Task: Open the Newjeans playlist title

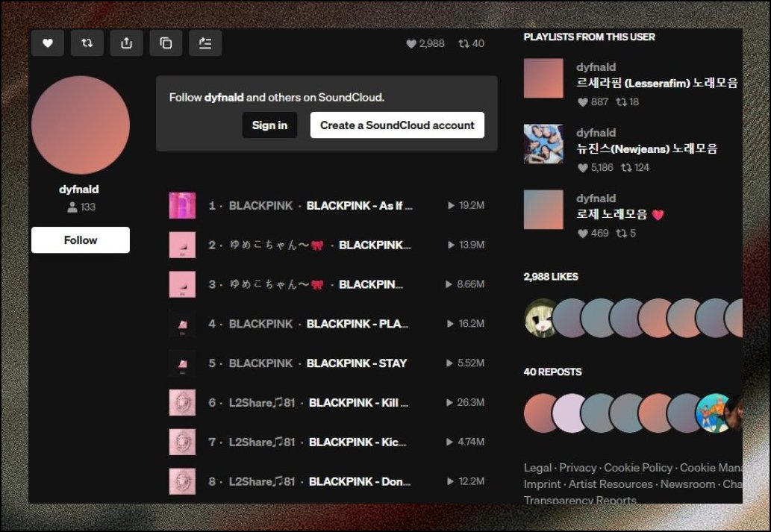Action: click(x=646, y=148)
